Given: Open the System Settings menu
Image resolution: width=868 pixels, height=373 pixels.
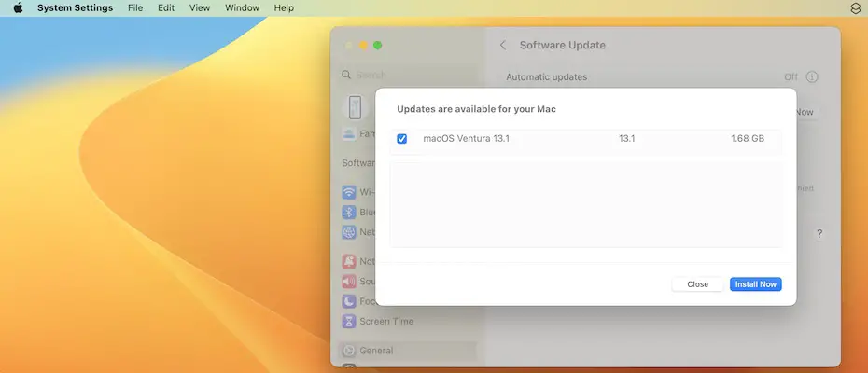Looking at the screenshot, I should point(76,7).
